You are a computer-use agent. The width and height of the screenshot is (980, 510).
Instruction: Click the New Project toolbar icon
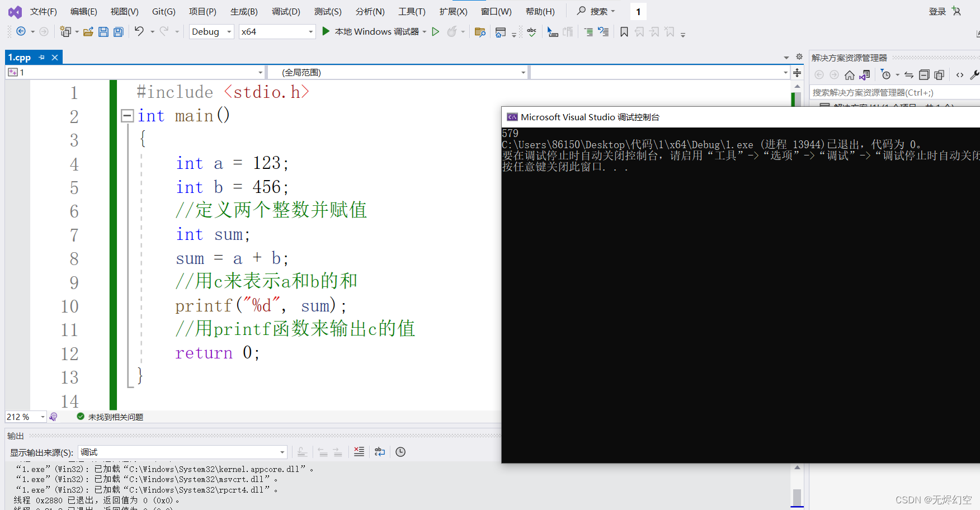point(66,31)
